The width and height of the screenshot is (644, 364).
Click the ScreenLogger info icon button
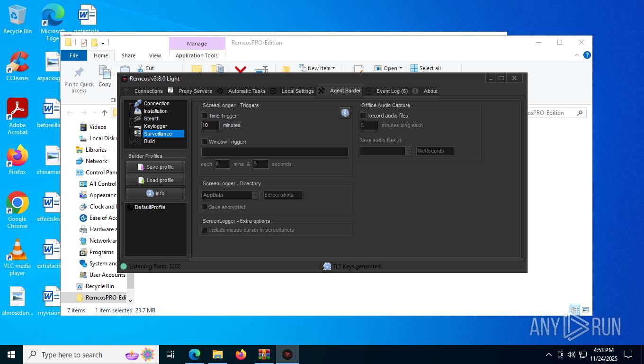pyautogui.click(x=345, y=112)
